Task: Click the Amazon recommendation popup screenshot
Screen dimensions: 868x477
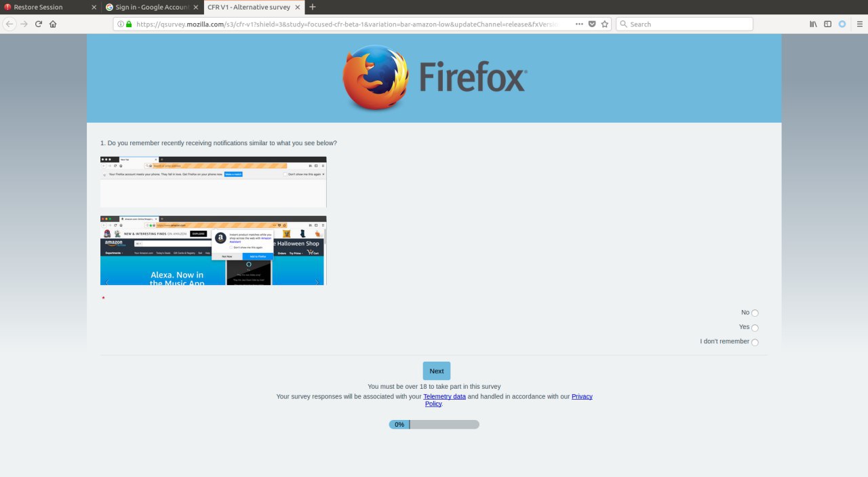Action: 213,250
